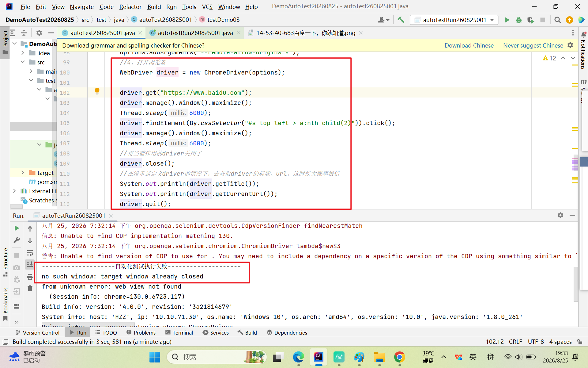Click the https://www.baidu.com link in code
The width and height of the screenshot is (588, 368).
coord(202,93)
